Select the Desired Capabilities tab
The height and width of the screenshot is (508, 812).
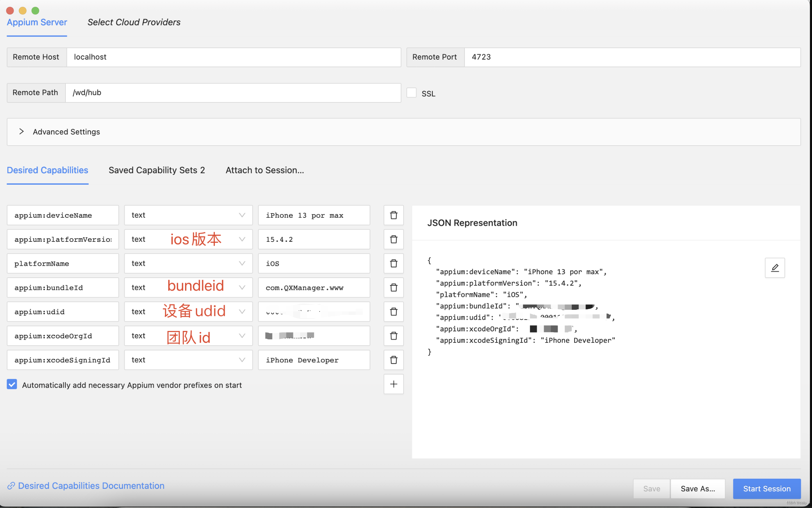[x=47, y=170]
